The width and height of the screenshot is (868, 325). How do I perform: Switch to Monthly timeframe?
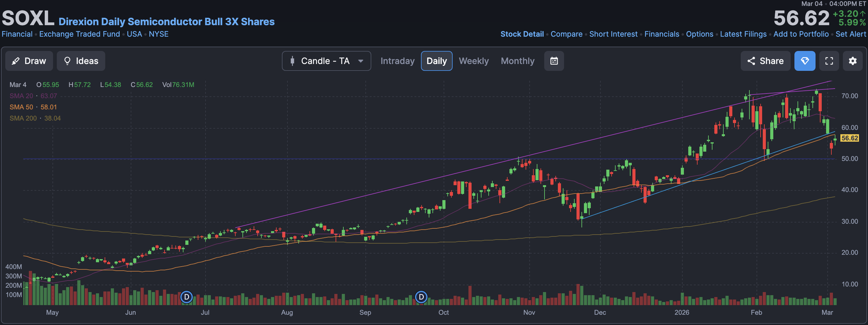point(518,61)
